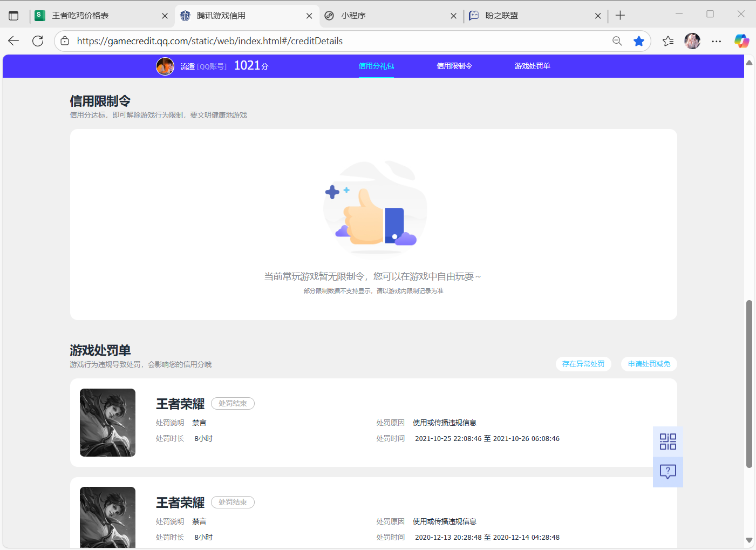The width and height of the screenshot is (756, 550).
Task: Open the zoom magnifier in address bar
Action: 617,41
